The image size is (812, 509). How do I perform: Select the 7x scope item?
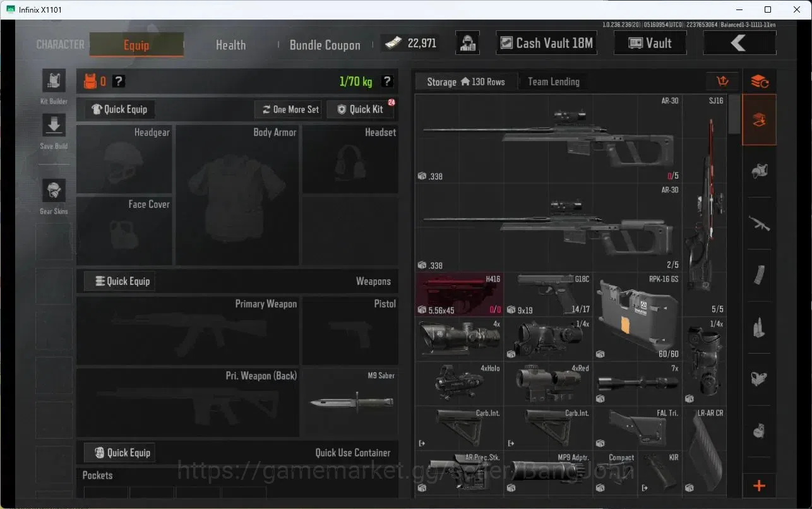pos(637,383)
